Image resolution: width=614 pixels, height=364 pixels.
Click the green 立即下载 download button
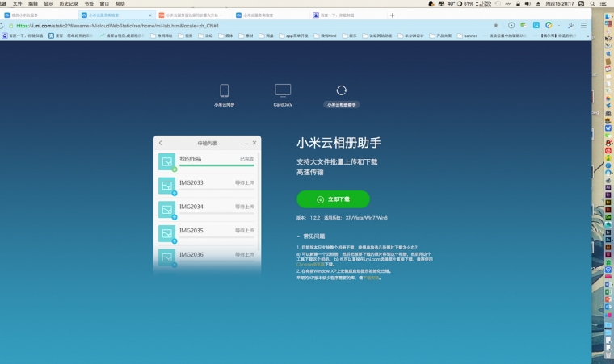point(333,199)
